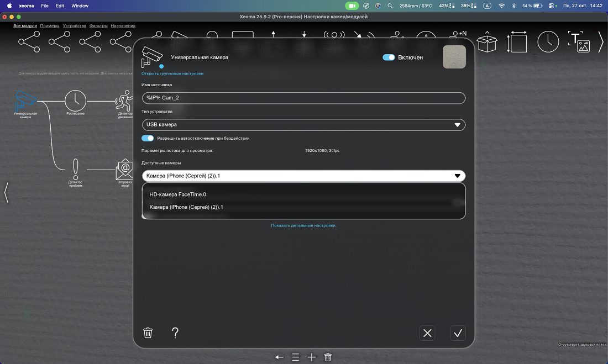Choose HD-камера FaceTime.0 from the list
Screen dimensions: 608x364
[177, 194]
